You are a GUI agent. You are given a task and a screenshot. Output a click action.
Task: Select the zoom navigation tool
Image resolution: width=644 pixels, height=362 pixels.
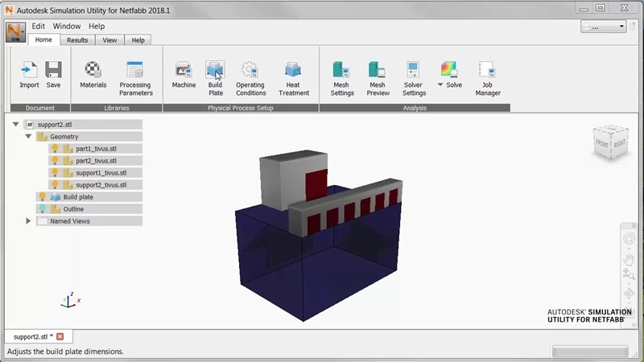(629, 274)
